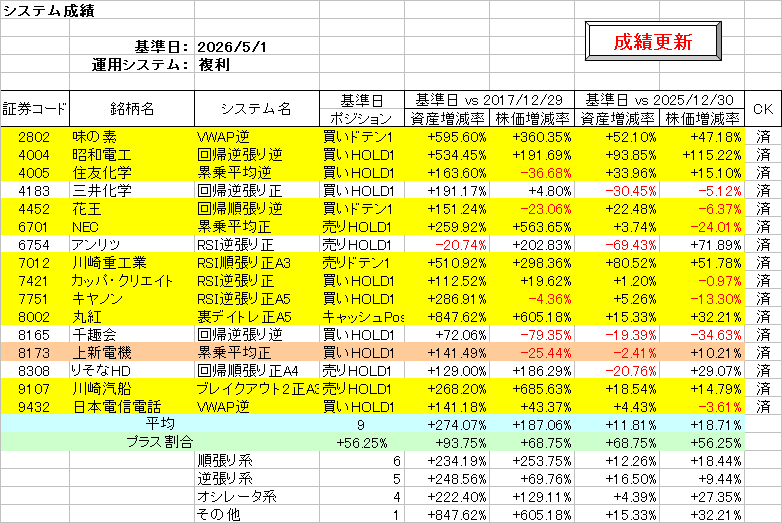The width and height of the screenshot is (782, 523).
Task: Select 順張り系 category cell
Action: (x=225, y=460)
